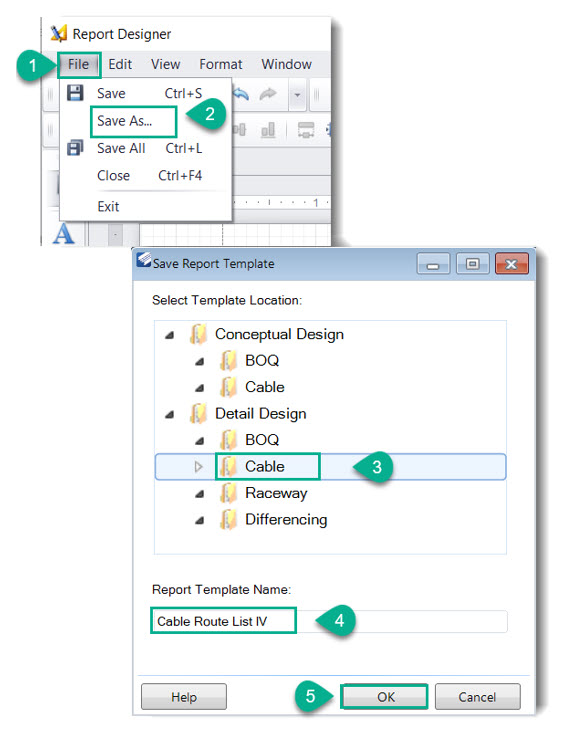Click the Redo arrow in toolbar
The height and width of the screenshot is (736, 570).
(x=268, y=94)
